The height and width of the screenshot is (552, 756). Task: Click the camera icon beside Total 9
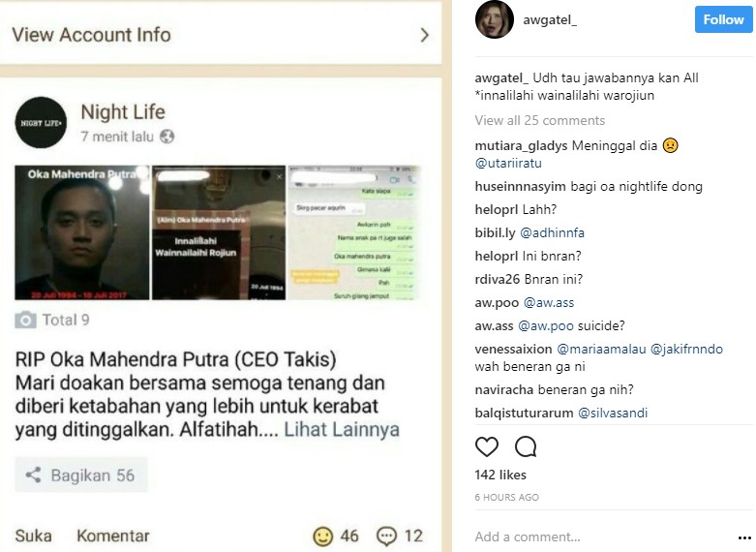coord(25,320)
